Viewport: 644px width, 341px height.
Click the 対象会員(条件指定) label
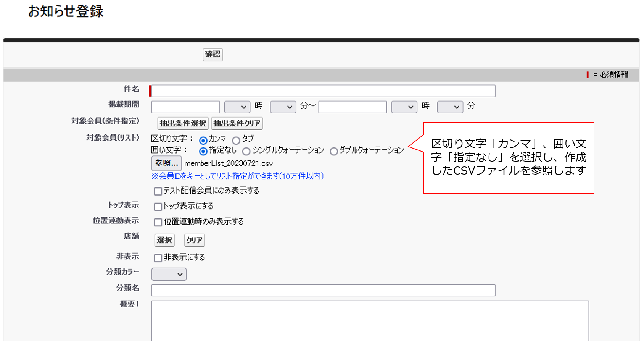point(105,121)
